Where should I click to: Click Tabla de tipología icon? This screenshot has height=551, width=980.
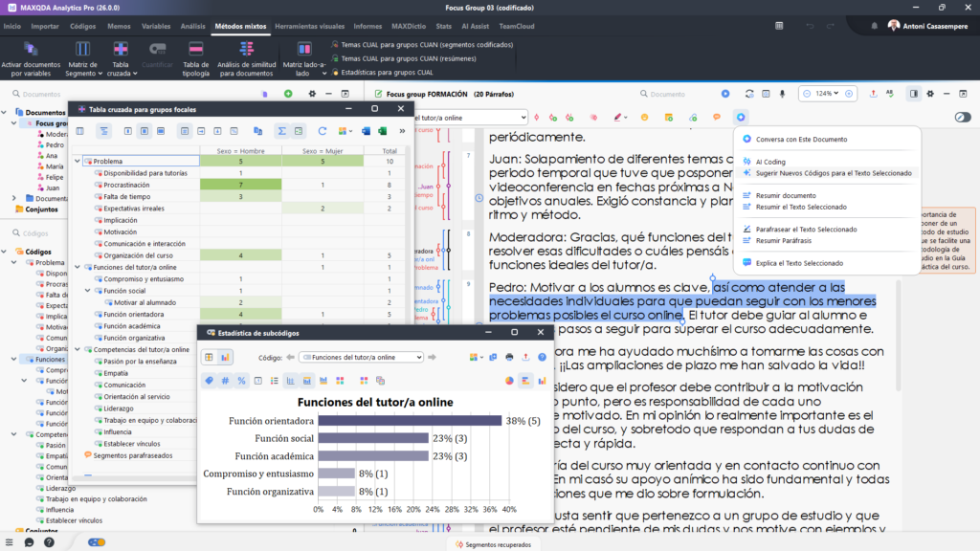point(195,49)
